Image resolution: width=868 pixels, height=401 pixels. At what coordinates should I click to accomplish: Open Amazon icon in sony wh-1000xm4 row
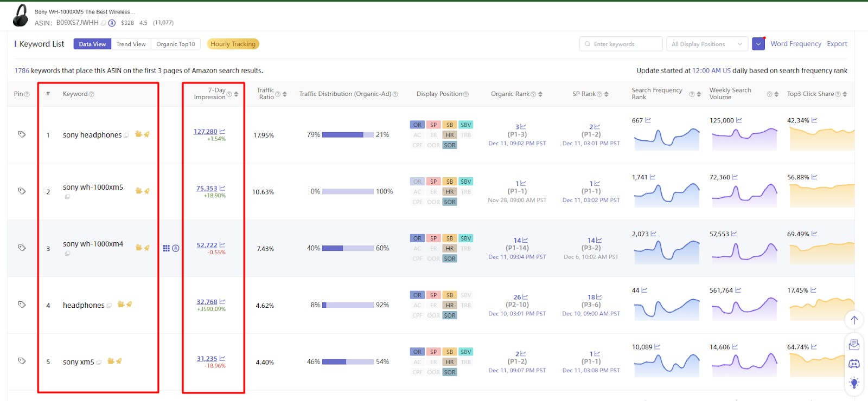coord(176,248)
